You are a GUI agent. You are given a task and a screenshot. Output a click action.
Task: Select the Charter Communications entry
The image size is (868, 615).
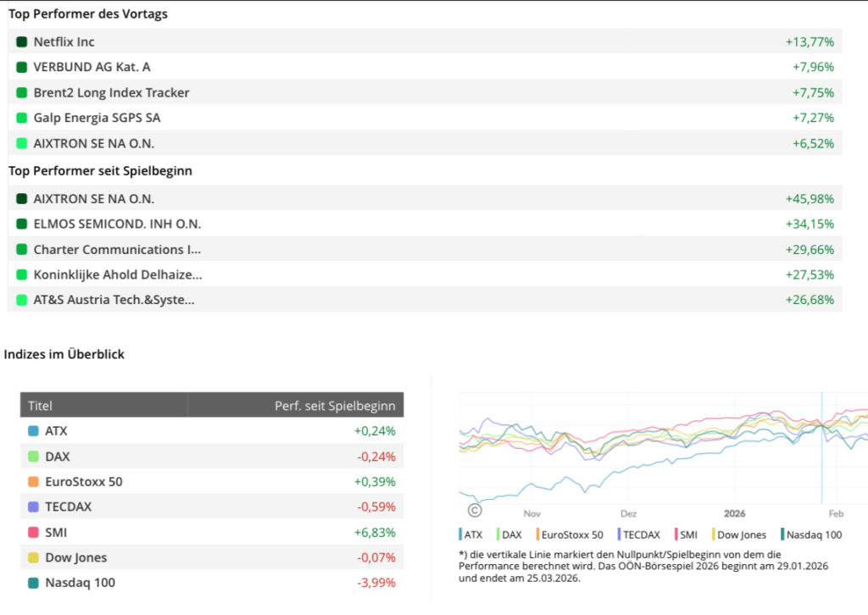117,249
